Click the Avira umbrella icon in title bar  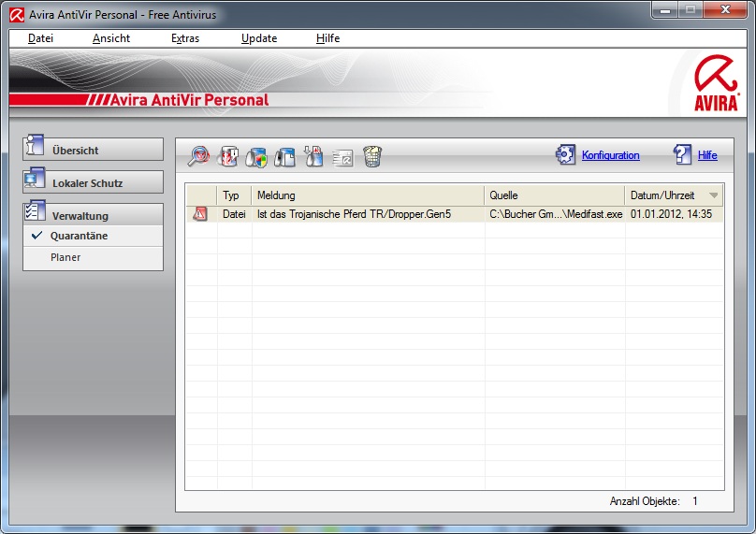tap(17, 15)
